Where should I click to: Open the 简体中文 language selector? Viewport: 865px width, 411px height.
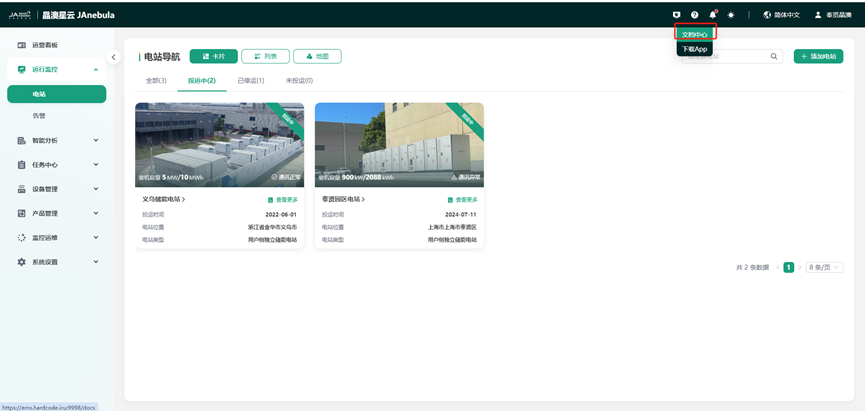pyautogui.click(x=781, y=15)
